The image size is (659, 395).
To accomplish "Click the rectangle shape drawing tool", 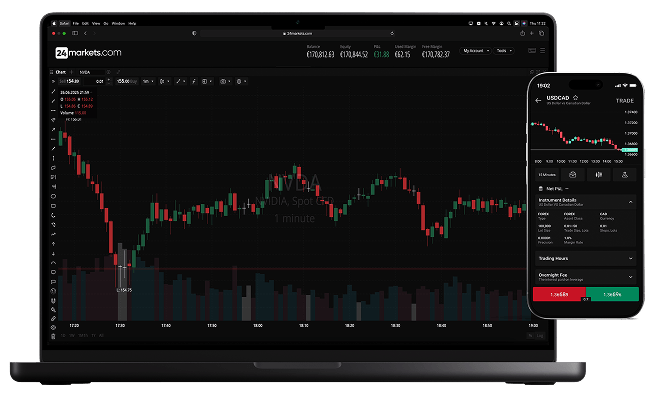I will (x=53, y=206).
